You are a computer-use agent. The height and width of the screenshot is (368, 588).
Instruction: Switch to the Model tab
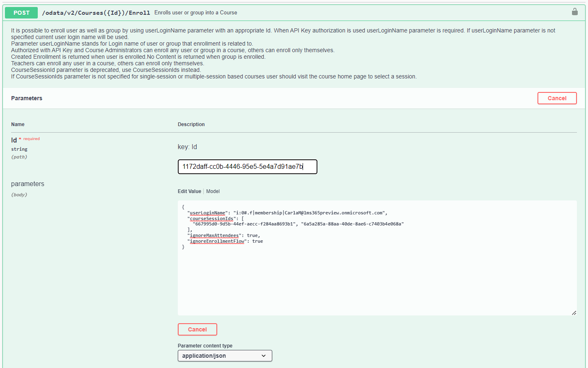pyautogui.click(x=213, y=191)
